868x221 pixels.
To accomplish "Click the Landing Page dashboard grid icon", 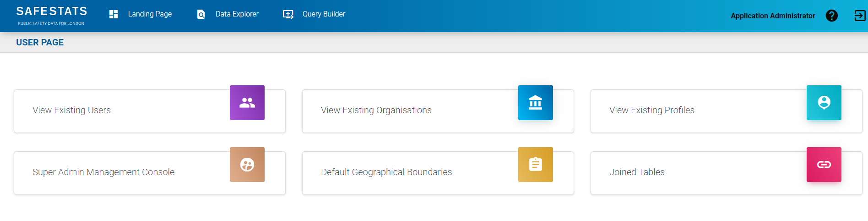I will click(x=114, y=14).
